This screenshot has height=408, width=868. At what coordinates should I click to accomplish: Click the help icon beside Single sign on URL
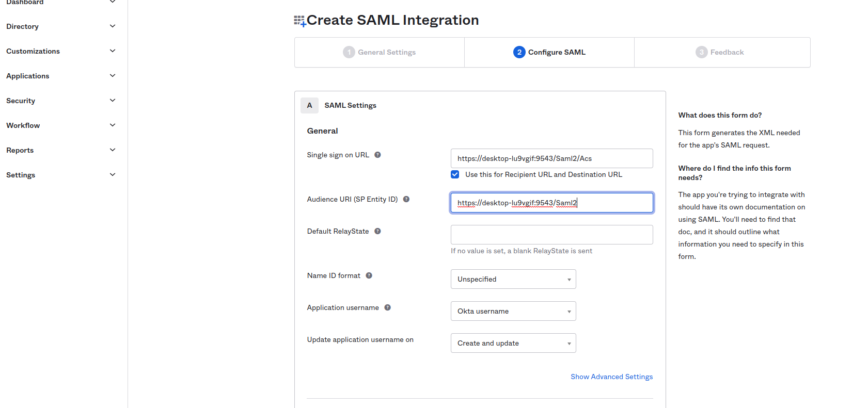pos(377,155)
